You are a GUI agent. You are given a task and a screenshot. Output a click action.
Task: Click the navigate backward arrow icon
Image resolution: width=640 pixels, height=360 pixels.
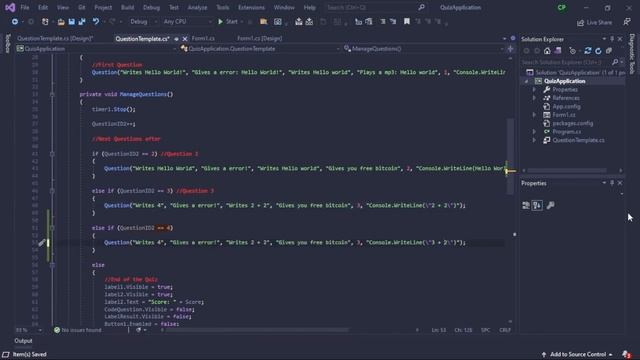15,22
